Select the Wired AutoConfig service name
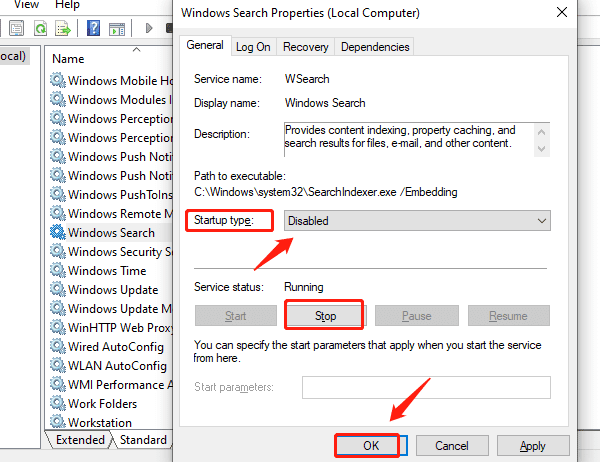 click(x=116, y=347)
